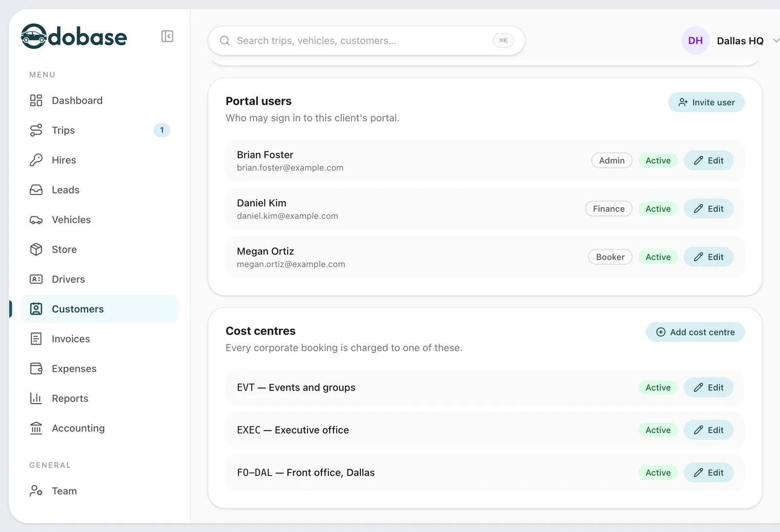
Task: Click FO-DAL centre Active status
Action: [658, 473]
